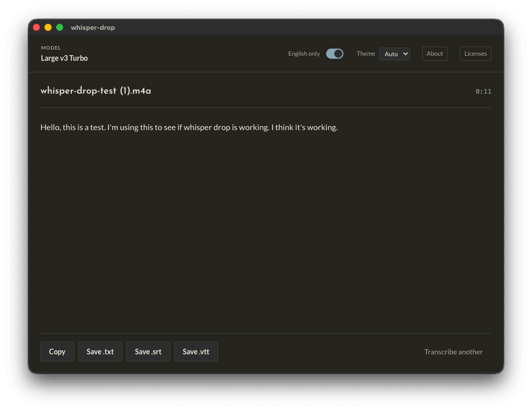Minimize the window with yellow button
The height and width of the screenshot is (411, 532).
pyautogui.click(x=48, y=27)
